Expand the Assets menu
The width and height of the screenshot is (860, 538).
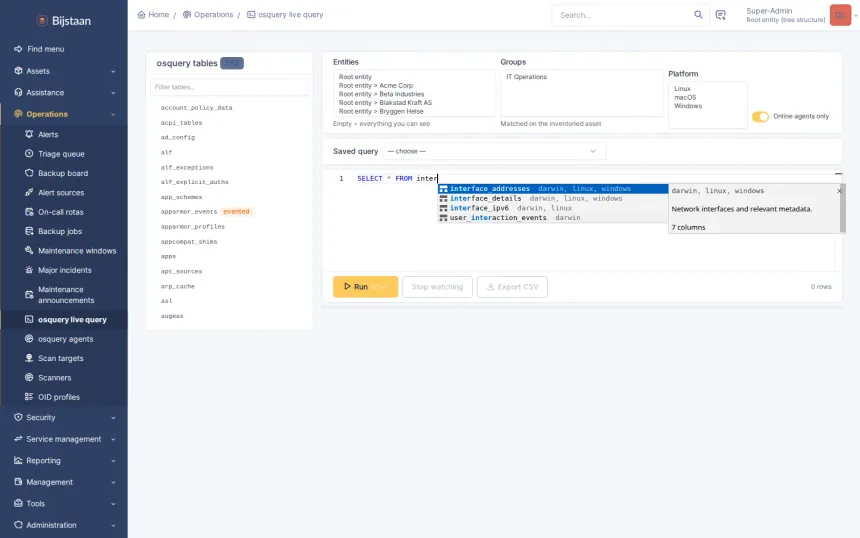(113, 71)
